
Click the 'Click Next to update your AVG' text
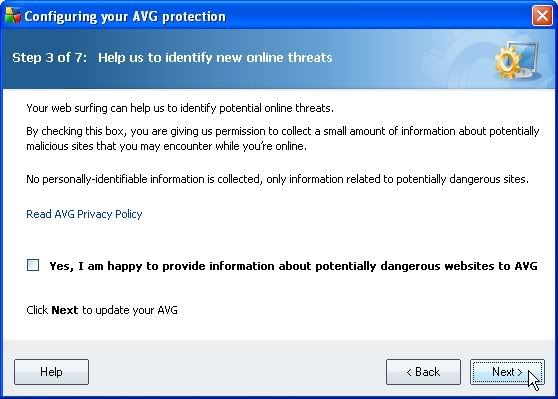(102, 310)
